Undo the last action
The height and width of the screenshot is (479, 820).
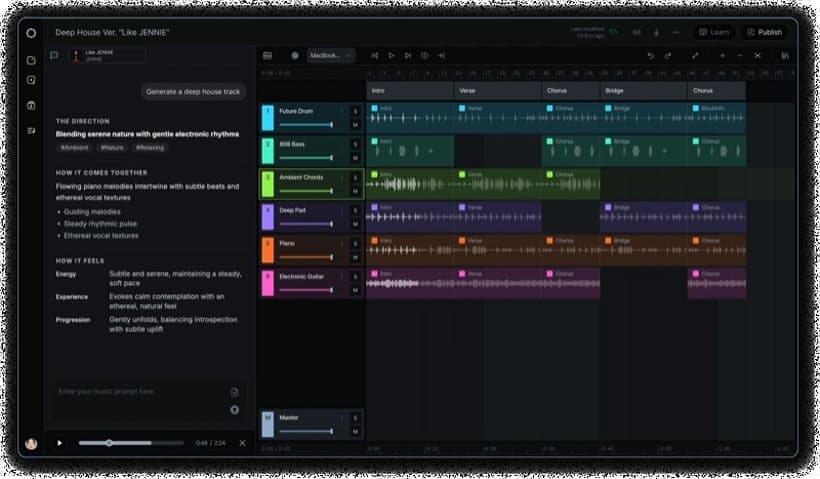tap(651, 55)
